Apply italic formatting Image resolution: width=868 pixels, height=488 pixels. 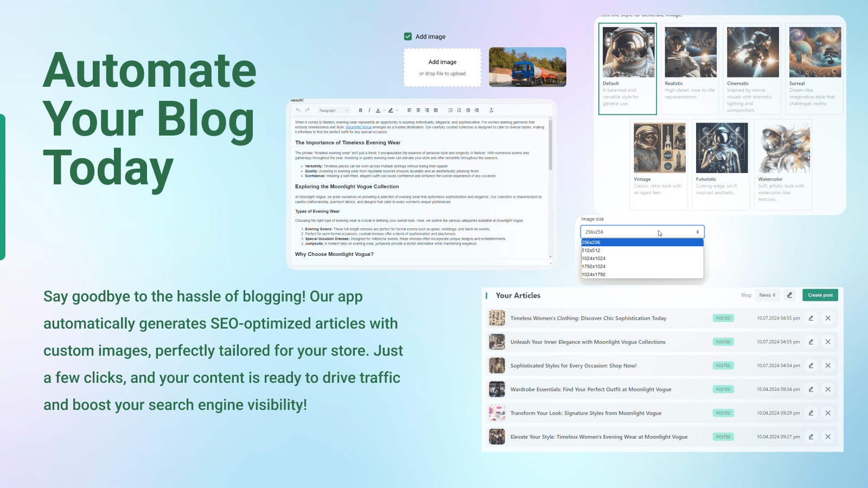(x=369, y=110)
